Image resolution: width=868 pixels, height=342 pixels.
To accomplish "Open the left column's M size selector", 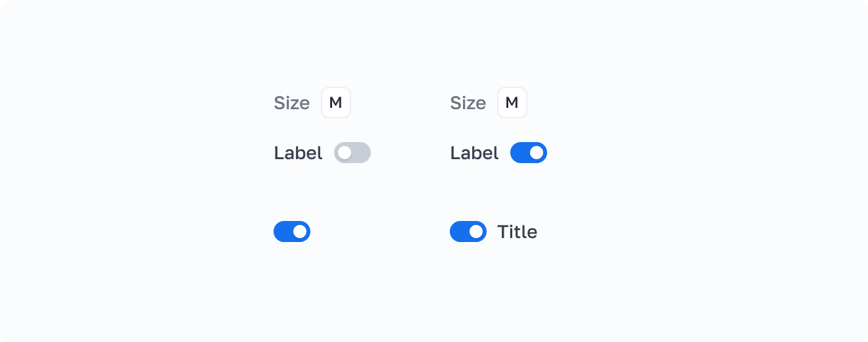I will click(336, 103).
